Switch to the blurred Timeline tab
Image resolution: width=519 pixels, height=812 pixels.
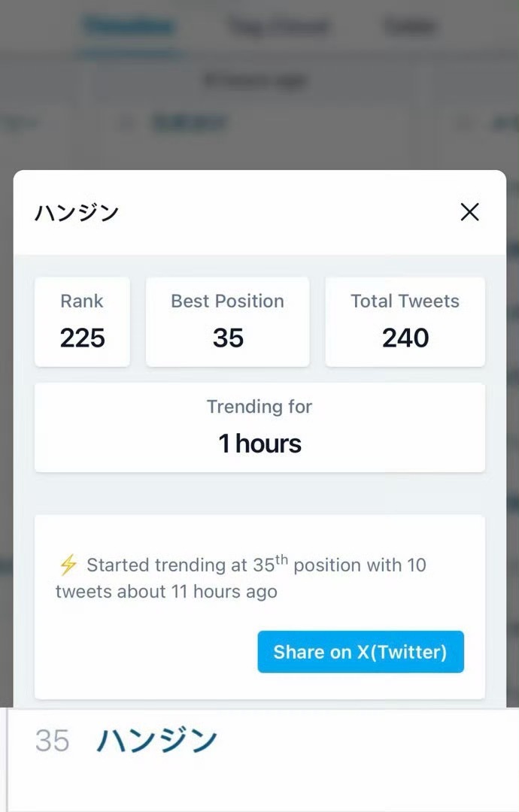pyautogui.click(x=129, y=27)
